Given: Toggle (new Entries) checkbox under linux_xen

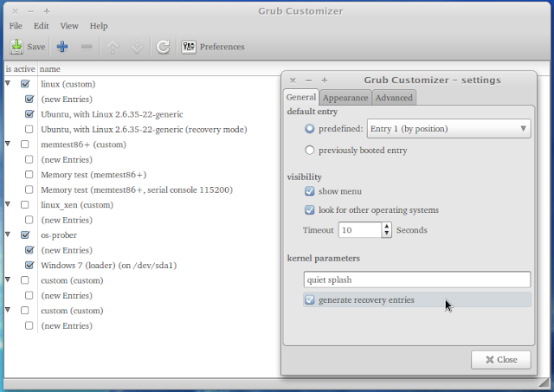Looking at the screenshot, I should [x=29, y=220].
